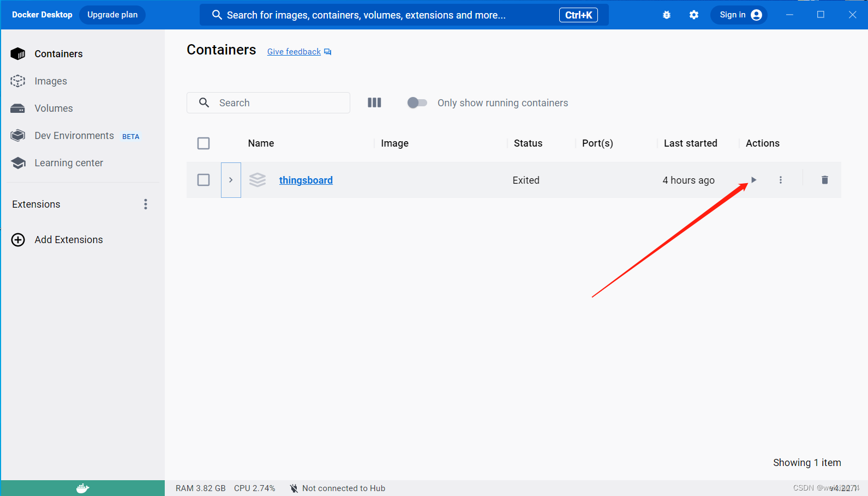Open the troubleshoot bug icon
868x496 pixels.
pyautogui.click(x=667, y=15)
